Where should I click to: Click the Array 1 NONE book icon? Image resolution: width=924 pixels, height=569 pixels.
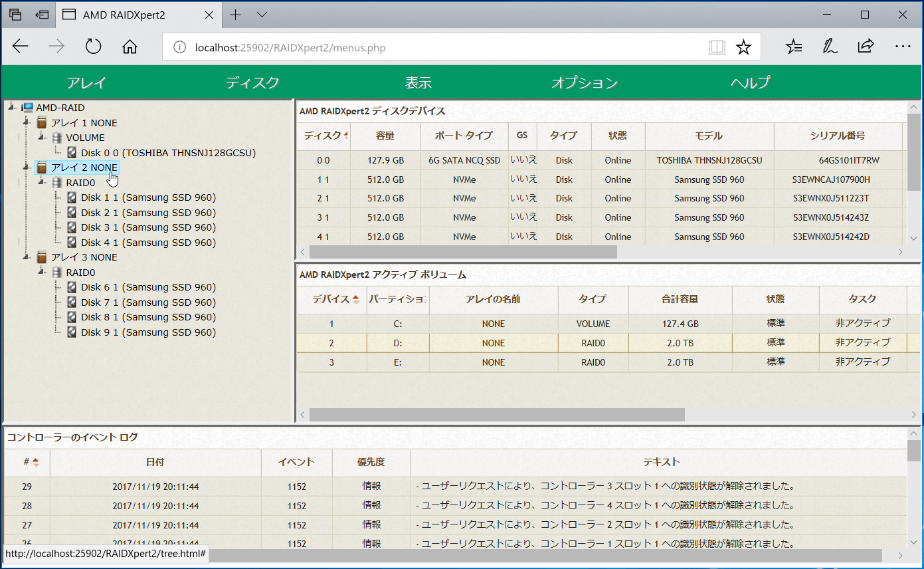point(42,123)
